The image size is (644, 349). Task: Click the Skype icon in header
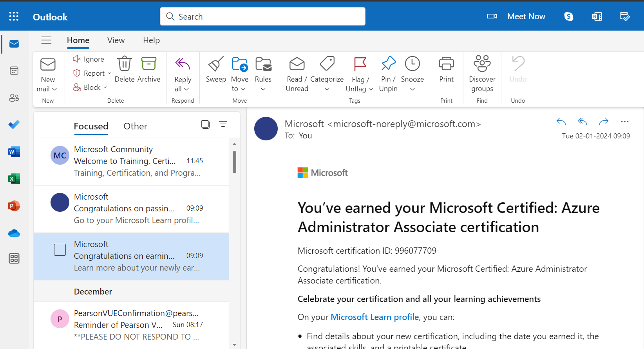[569, 16]
